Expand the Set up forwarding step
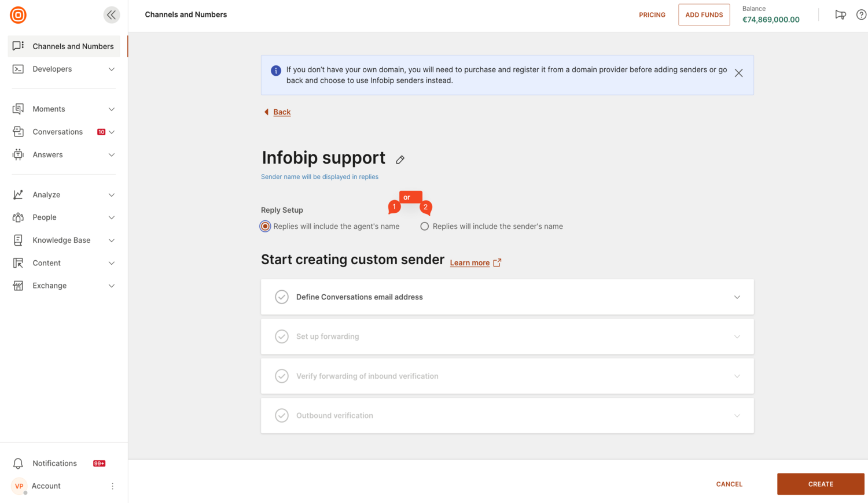This screenshot has width=868, height=503. coord(737,336)
